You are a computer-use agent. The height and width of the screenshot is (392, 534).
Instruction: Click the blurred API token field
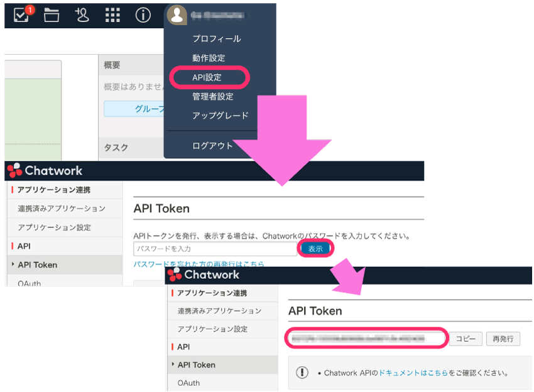tap(366, 338)
